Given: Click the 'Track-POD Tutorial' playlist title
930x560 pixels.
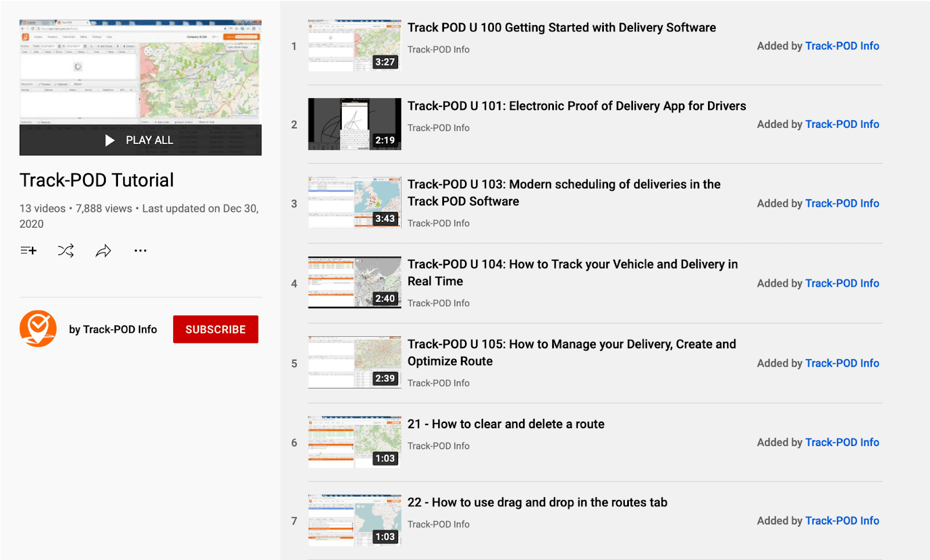Looking at the screenshot, I should coord(96,180).
